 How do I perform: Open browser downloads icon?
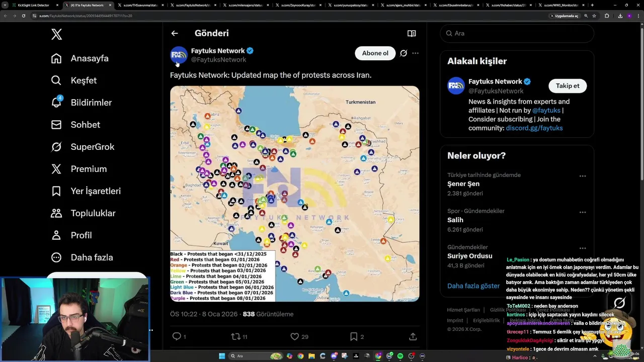click(620, 16)
